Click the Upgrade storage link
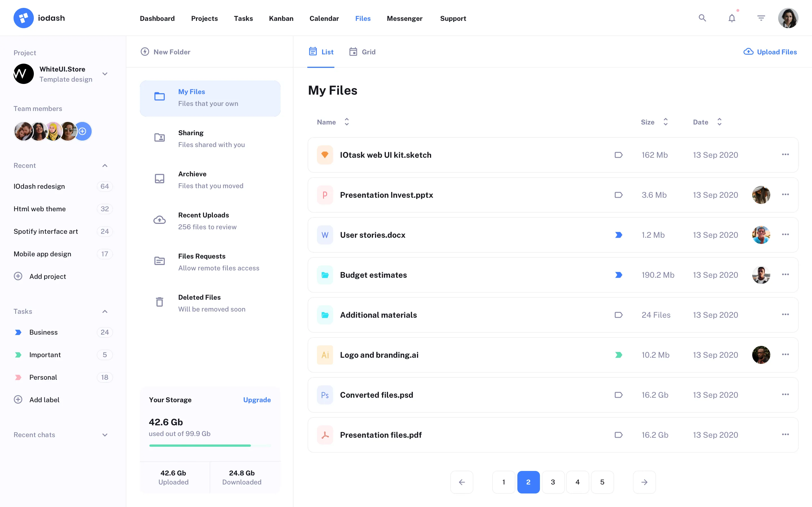This screenshot has height=507, width=812. [x=257, y=400]
